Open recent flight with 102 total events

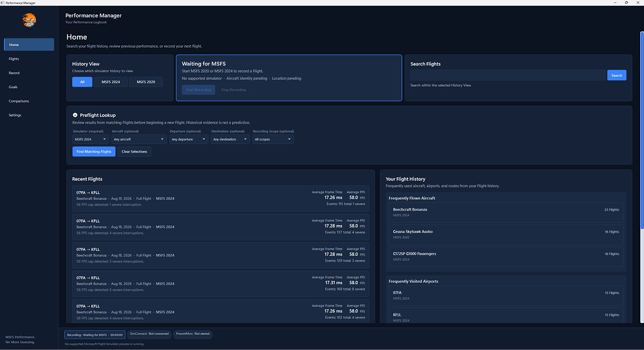pos(221,311)
